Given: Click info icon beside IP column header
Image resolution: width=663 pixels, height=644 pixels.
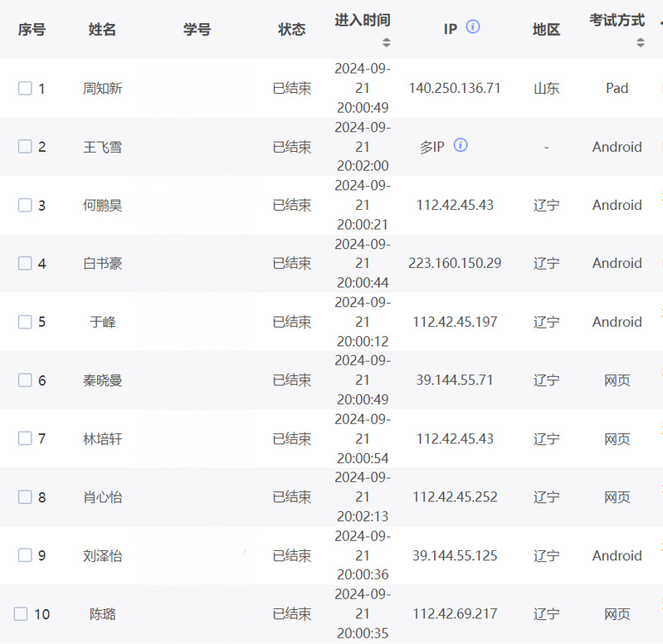Looking at the screenshot, I should [473, 27].
